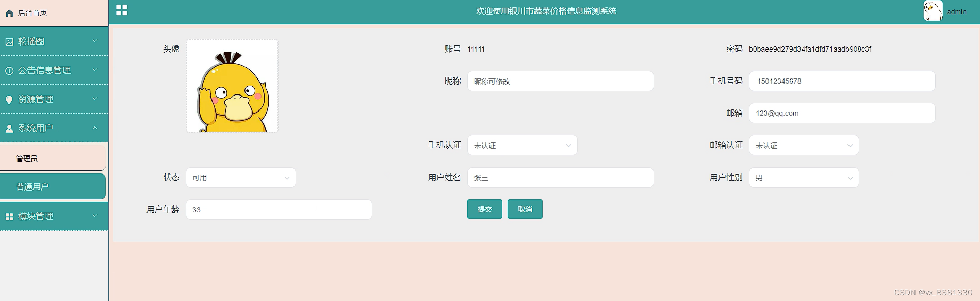Click the header welcome title text
The height and width of the screenshot is (301, 980).
click(546, 11)
